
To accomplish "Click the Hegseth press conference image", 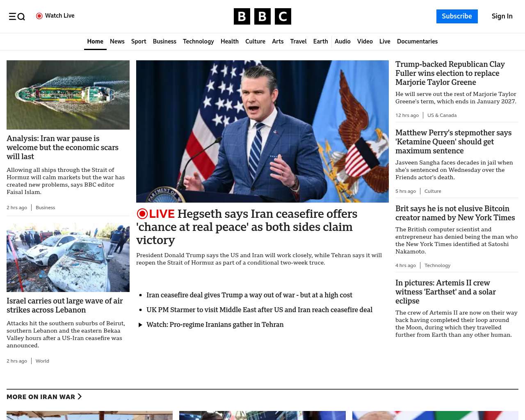I will [262, 131].
